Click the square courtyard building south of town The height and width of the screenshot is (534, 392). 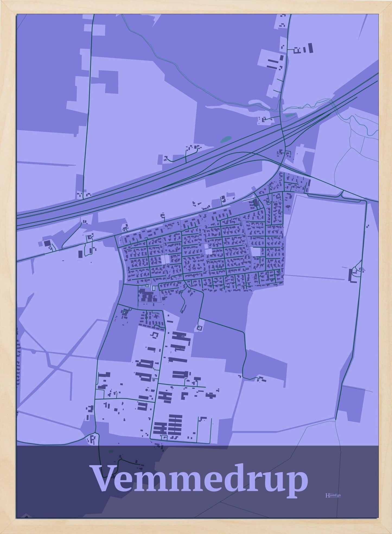point(200,328)
